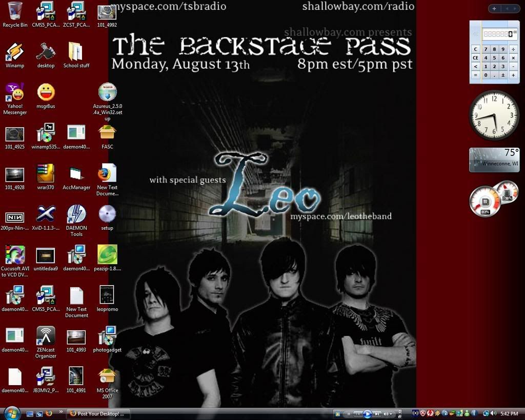Select the DAEMON Tools desktop icon

click(76, 214)
